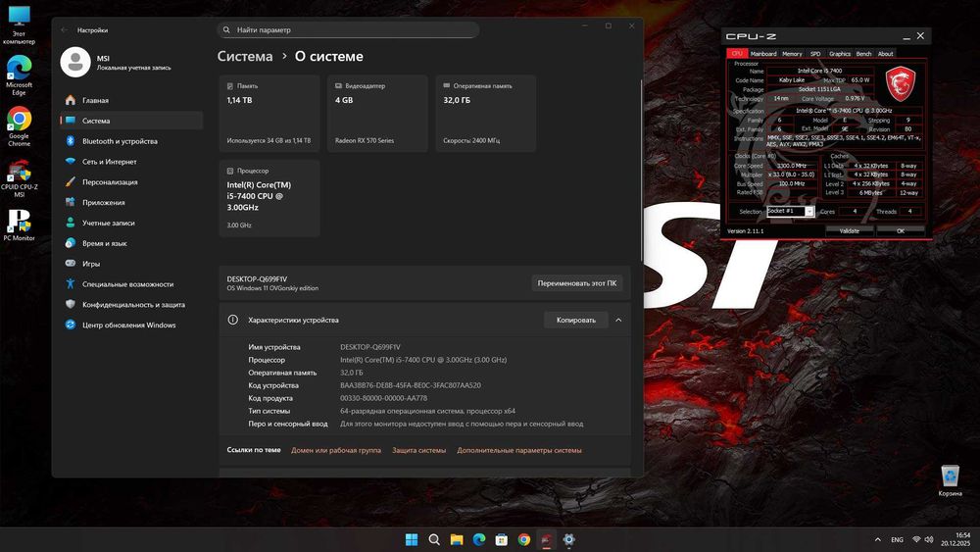Go to Главная in settings sidebar
The width and height of the screenshot is (980, 552).
pos(131,100)
